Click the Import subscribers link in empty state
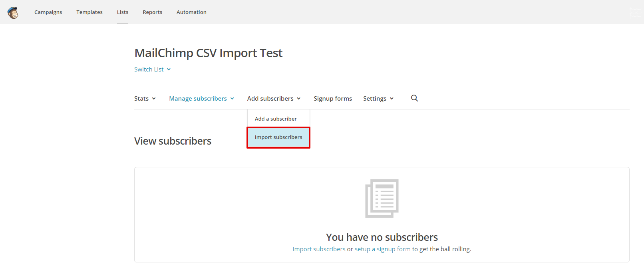 (x=319, y=249)
